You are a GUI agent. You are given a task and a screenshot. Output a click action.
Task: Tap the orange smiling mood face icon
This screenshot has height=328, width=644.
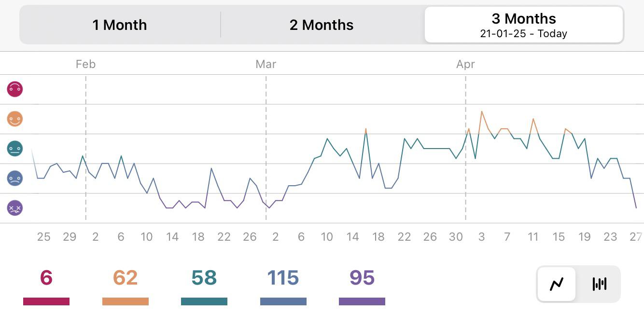(x=15, y=119)
